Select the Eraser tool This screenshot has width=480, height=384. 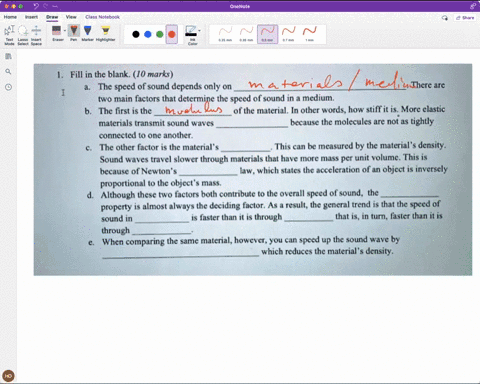tap(57, 33)
